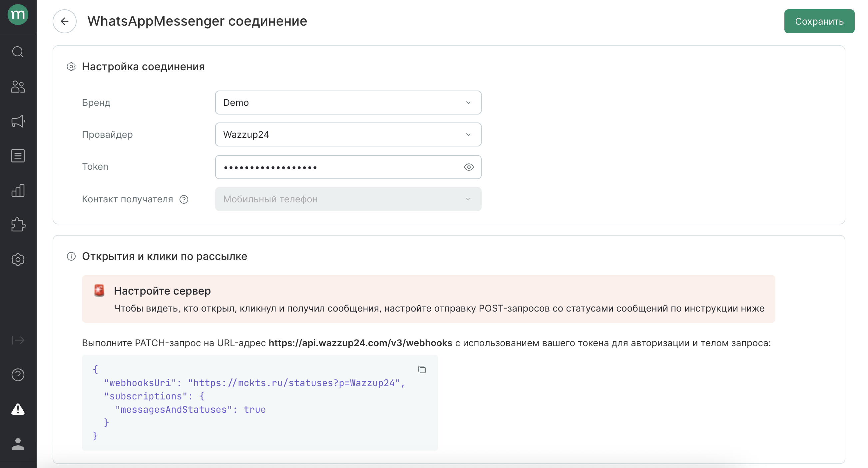This screenshot has height=468, width=868.
Task: Click the page title WhatsAppMessenger соединение
Action: coord(197,21)
